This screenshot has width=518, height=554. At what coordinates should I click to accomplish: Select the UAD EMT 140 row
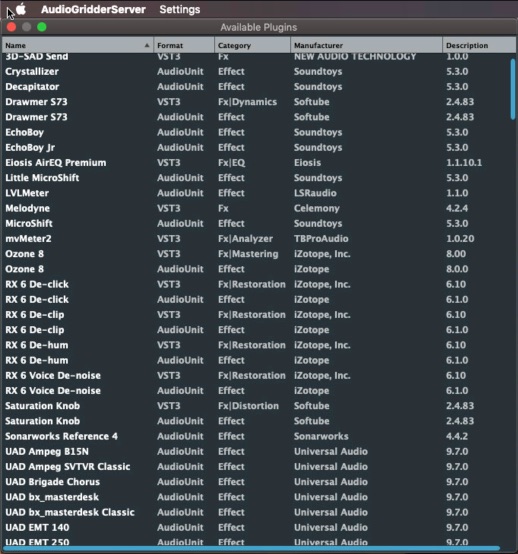(x=256, y=527)
